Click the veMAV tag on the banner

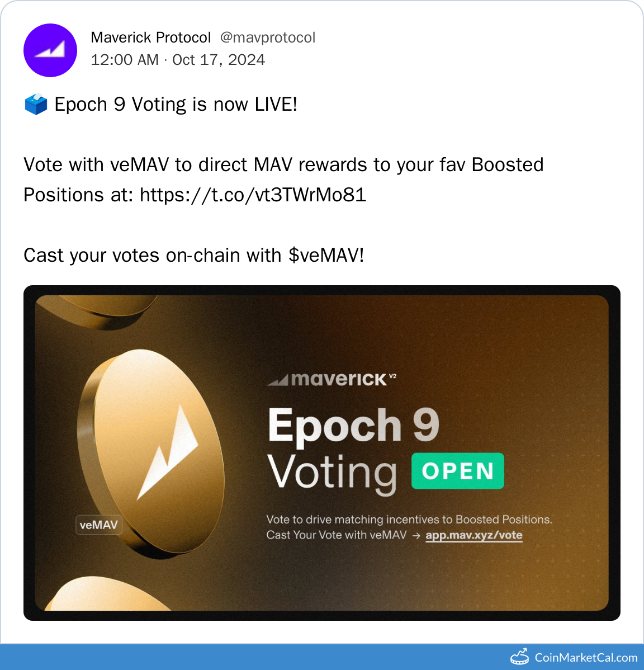tap(99, 525)
